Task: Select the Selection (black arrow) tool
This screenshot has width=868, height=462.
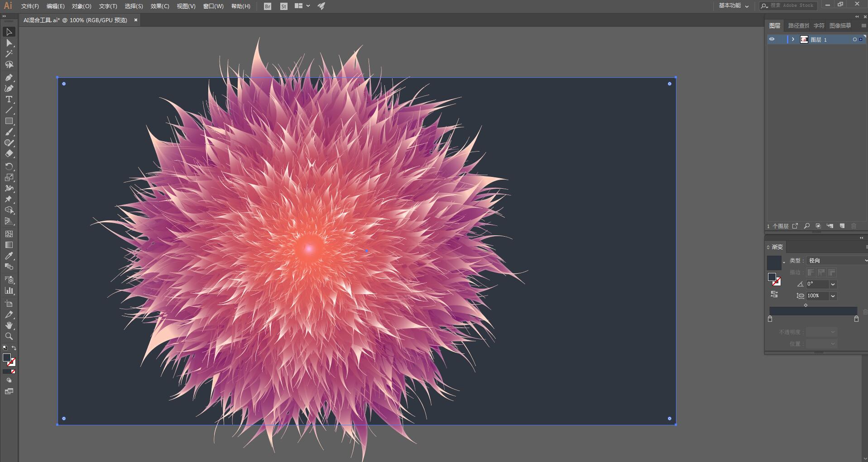Action: click(x=9, y=32)
